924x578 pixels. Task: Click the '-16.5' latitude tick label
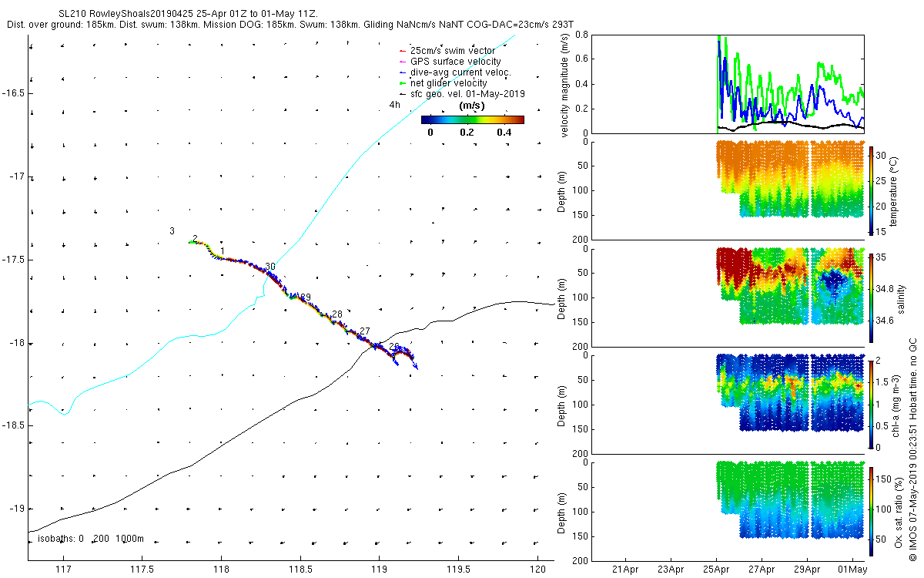(12, 93)
